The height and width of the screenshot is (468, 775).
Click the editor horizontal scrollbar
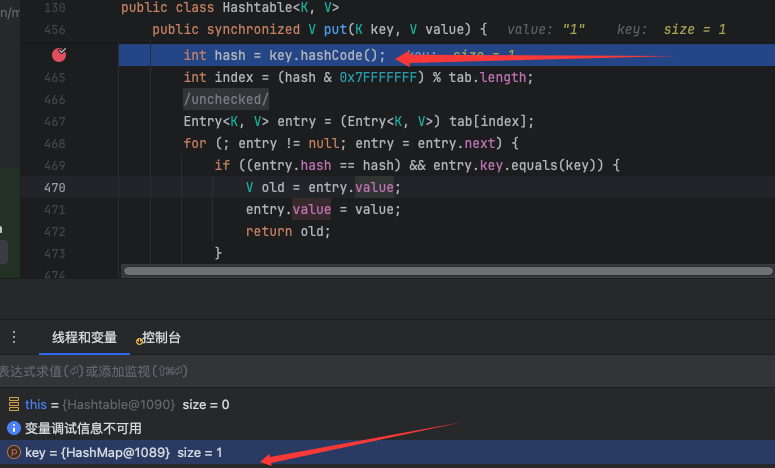coord(448,271)
